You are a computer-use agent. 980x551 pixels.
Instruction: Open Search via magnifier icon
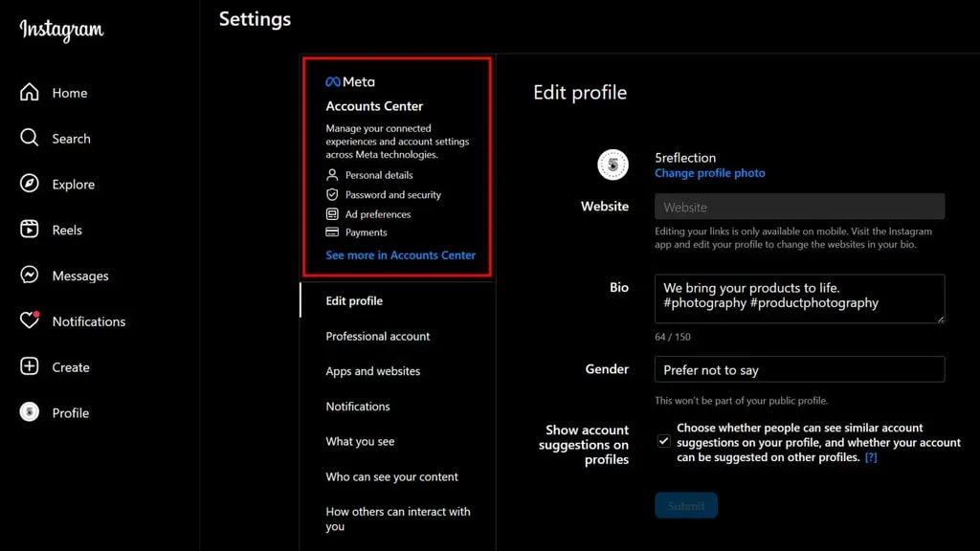point(30,138)
